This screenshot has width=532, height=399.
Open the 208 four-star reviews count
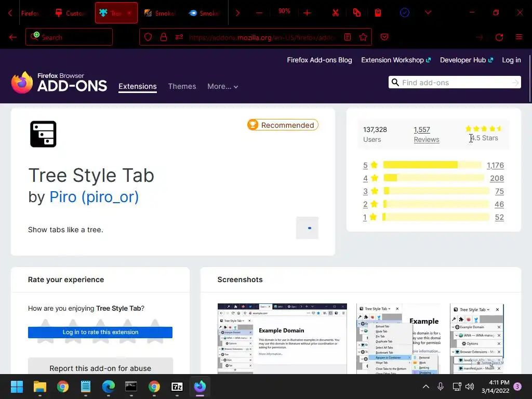[497, 178]
